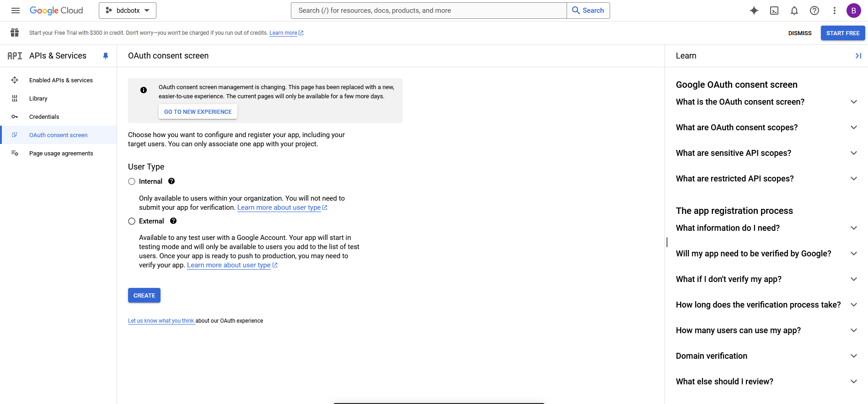The width and height of the screenshot is (868, 404).
Task: Open the help question mark menu
Action: [x=814, y=11]
